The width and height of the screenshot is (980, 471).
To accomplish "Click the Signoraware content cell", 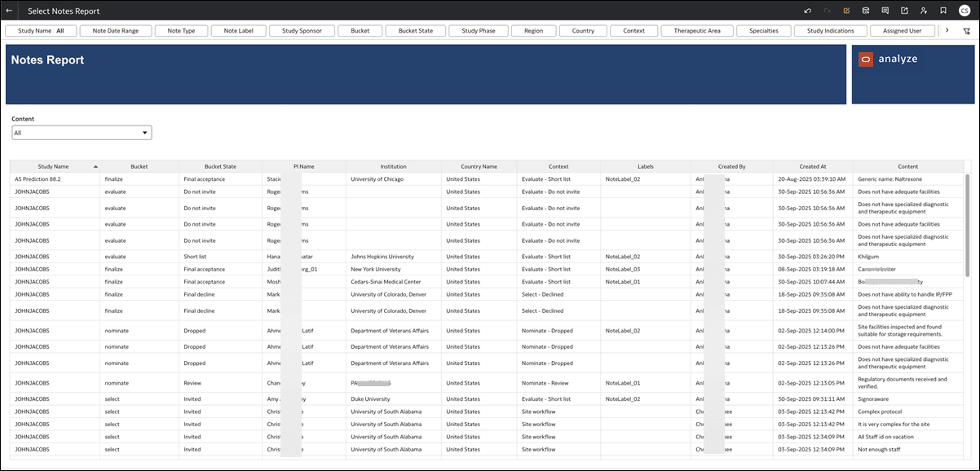I will tap(907, 399).
